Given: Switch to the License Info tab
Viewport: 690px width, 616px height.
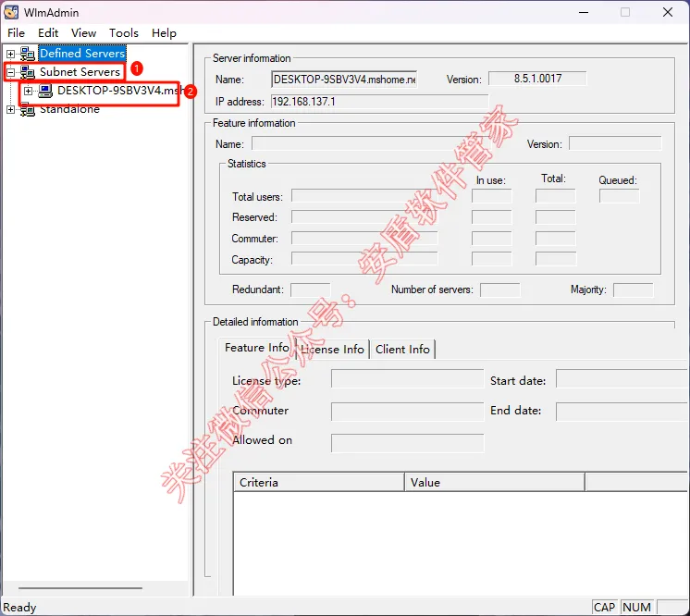Looking at the screenshot, I should 332,350.
